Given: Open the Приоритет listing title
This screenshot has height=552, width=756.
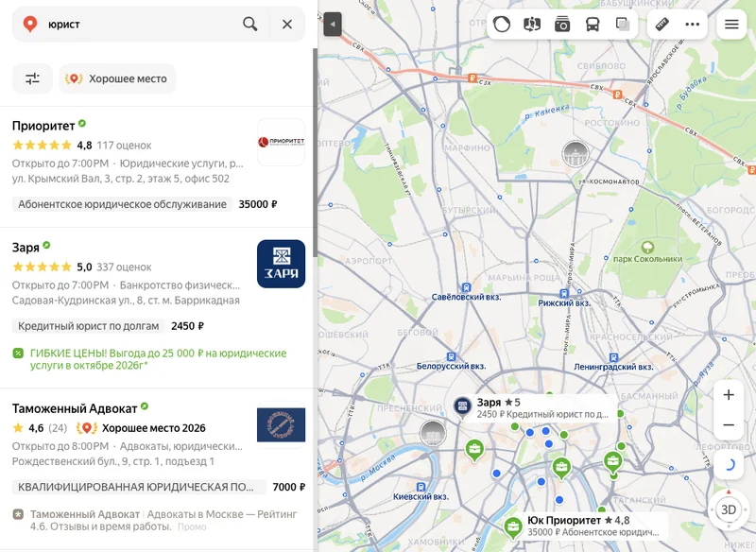Looking at the screenshot, I should 43,126.
